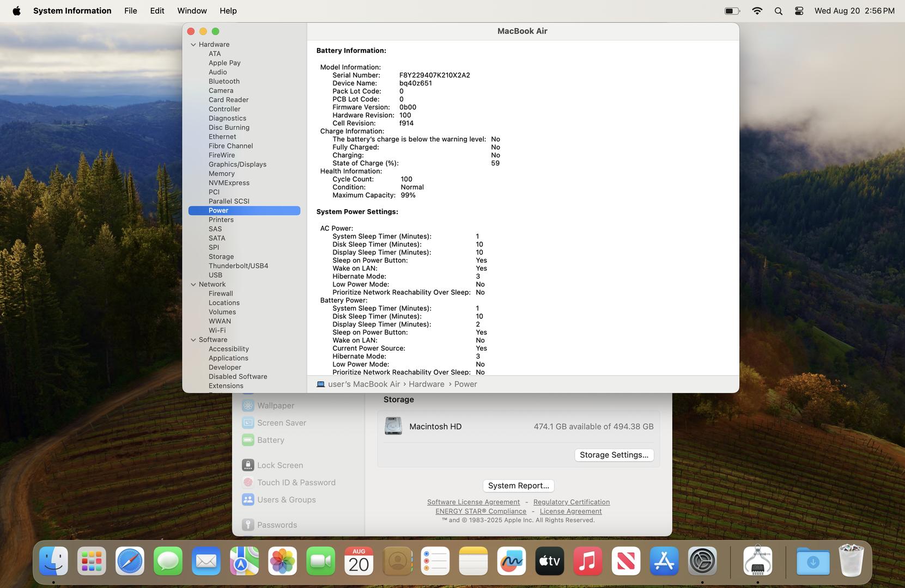
Task: Select Wi-Fi under Network
Action: point(217,330)
